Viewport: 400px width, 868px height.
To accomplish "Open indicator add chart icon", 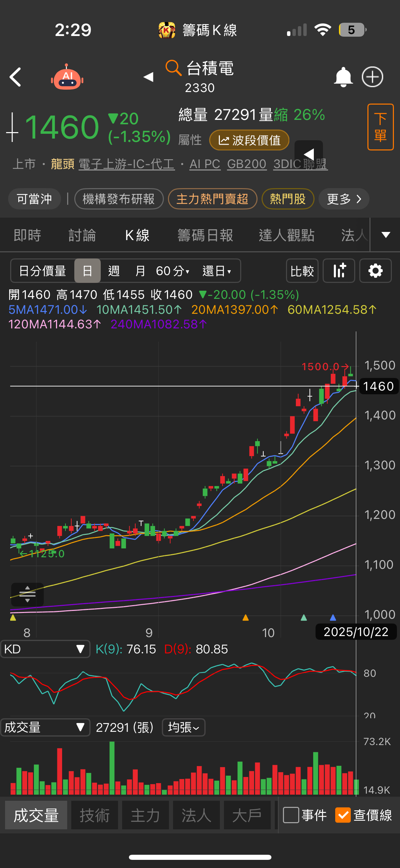I will pos(339,271).
